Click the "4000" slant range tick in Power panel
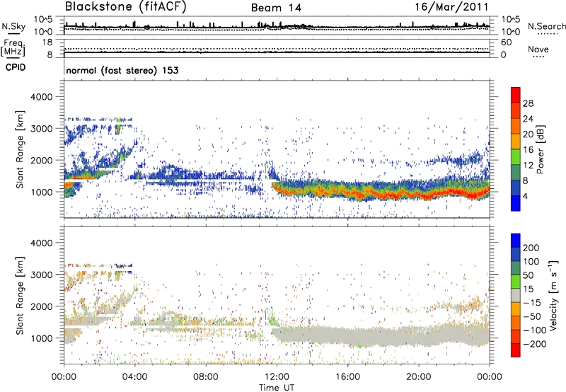566x392 pixels. pos(42,97)
